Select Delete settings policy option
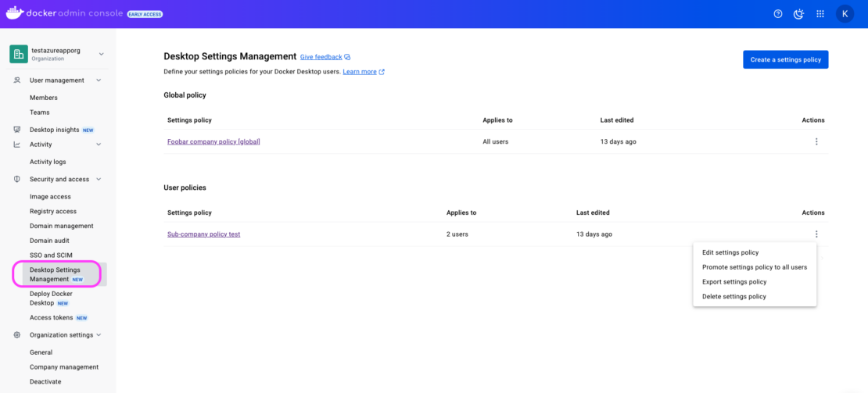This screenshot has width=868, height=393. [x=733, y=297]
